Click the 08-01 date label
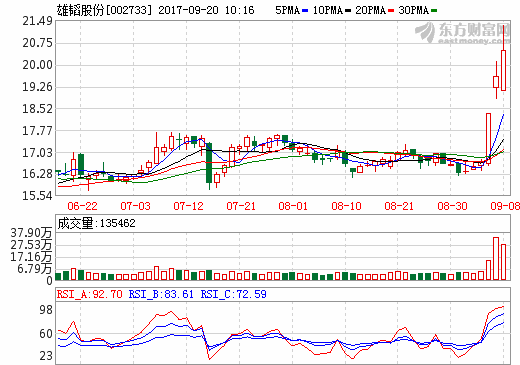 coord(293,206)
